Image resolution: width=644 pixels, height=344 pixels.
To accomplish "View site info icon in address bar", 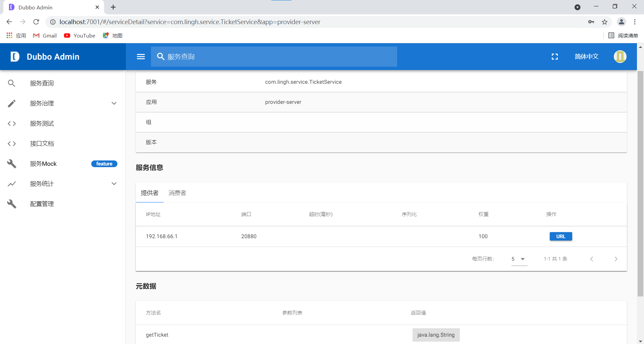I will (53, 22).
